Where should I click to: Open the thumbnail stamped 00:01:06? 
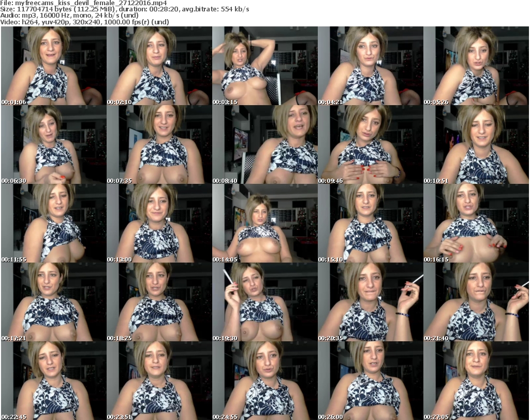click(x=54, y=66)
